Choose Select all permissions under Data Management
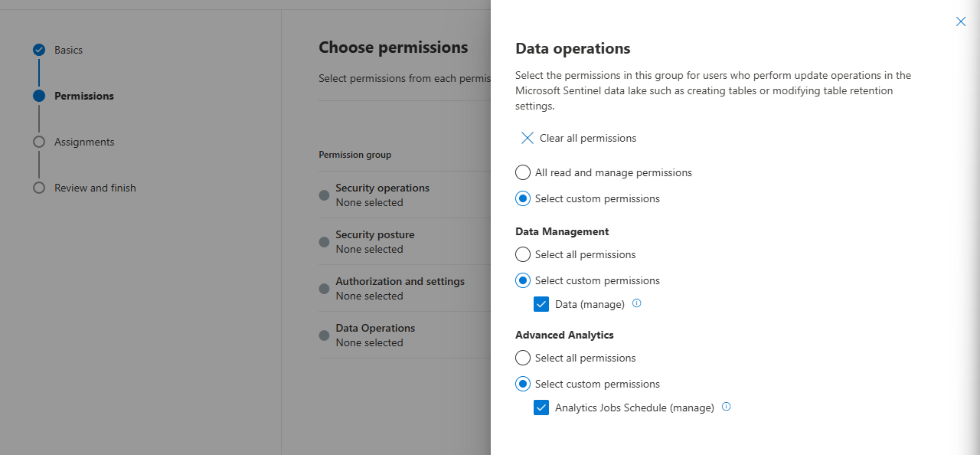The image size is (980, 455). [523, 254]
